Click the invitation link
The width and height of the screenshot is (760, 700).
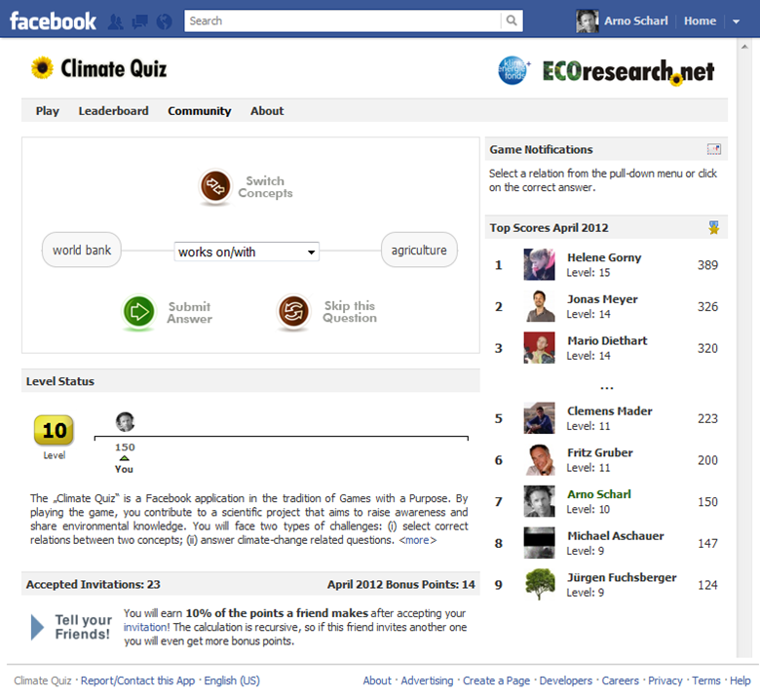pos(145,627)
